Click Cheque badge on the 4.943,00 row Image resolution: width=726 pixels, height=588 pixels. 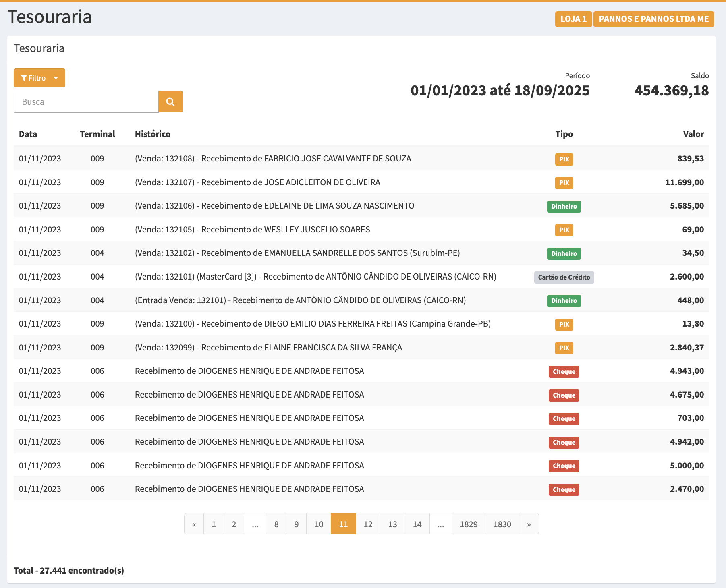click(564, 371)
